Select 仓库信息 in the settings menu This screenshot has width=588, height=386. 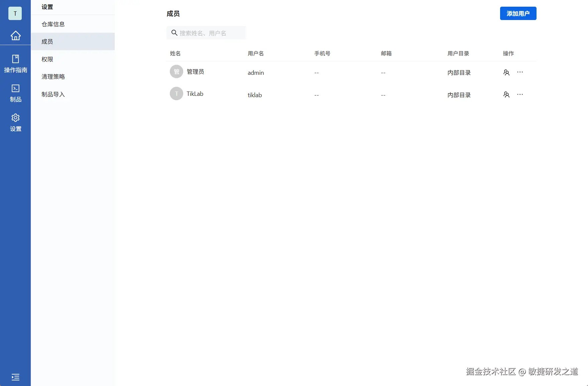tap(52, 24)
